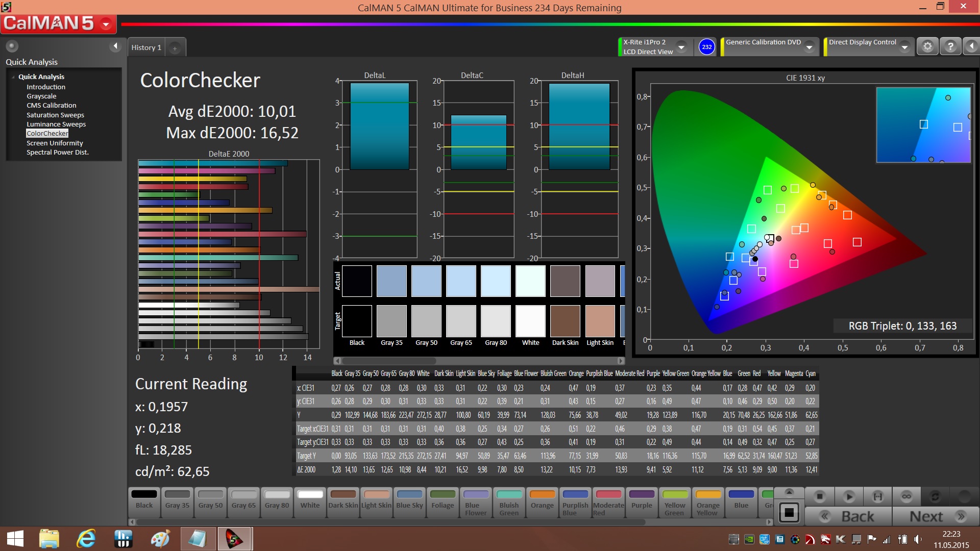
Task: Click the zoomed CIE inset thumbnail
Action: click(923, 125)
